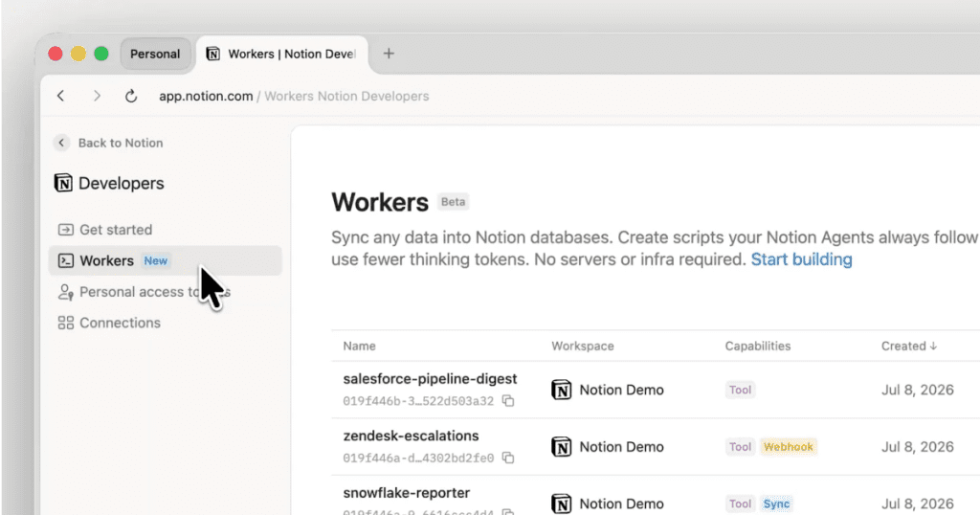Click the Connections grid icon
The height and width of the screenshot is (515, 980).
pos(66,323)
